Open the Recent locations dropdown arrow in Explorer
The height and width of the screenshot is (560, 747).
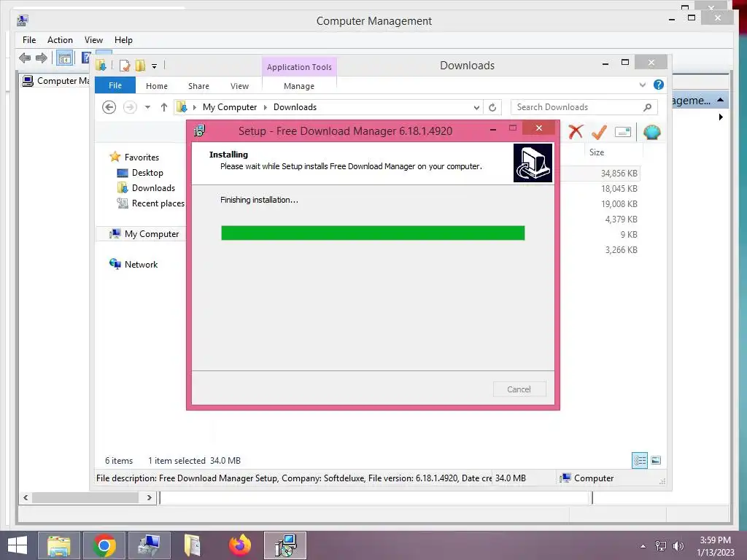coord(147,107)
